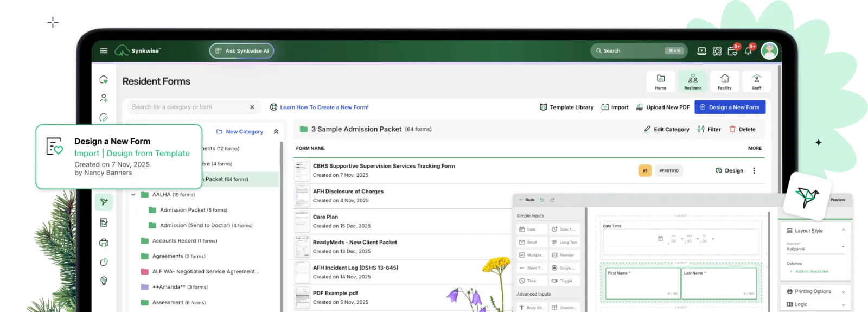This screenshot has height=312, width=868.
Task: Click the printer icon in left sidebar
Action: (104, 243)
